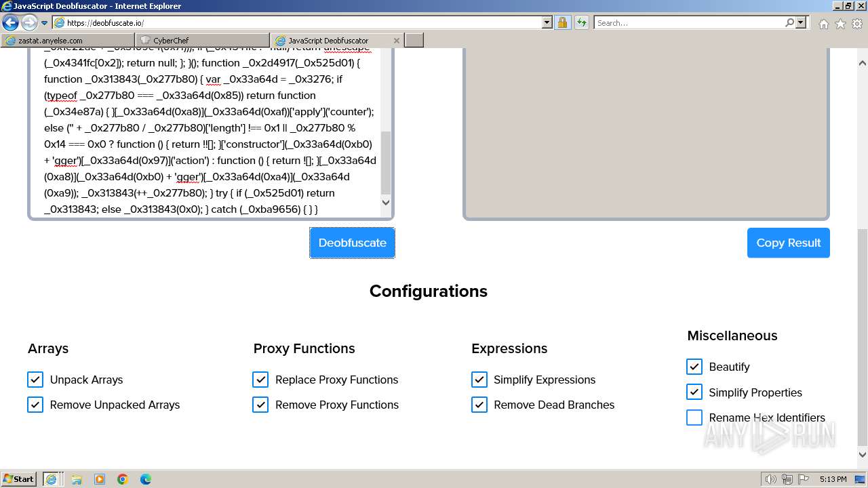The image size is (868, 488).
Task: Toggle the Unpack Arrays checkbox
Action: [x=35, y=380]
